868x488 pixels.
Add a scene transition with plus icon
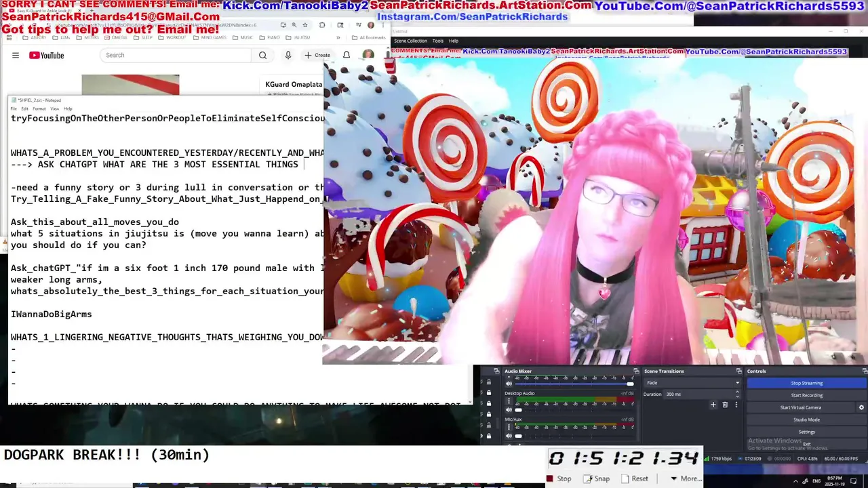(713, 405)
